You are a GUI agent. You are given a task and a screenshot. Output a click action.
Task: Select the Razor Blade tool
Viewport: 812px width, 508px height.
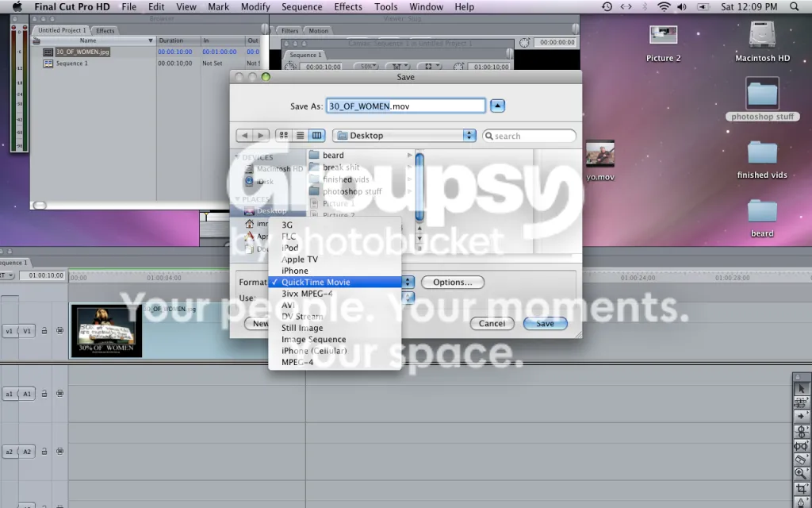click(801, 460)
